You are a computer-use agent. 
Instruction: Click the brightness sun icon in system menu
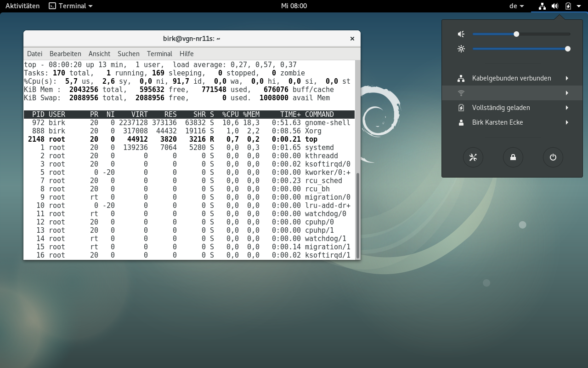[461, 49]
